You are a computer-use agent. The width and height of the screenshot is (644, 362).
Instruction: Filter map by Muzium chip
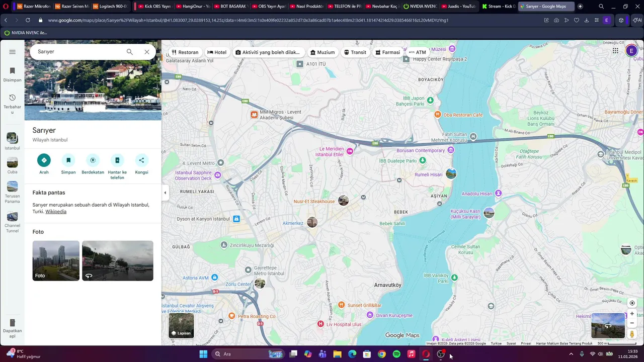323,52
